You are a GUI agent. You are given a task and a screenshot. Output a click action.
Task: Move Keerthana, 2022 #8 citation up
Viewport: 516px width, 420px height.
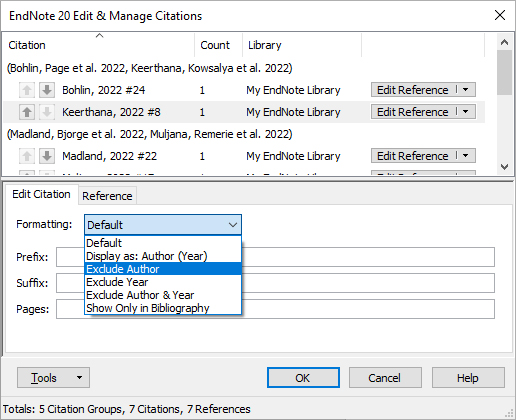click(27, 112)
